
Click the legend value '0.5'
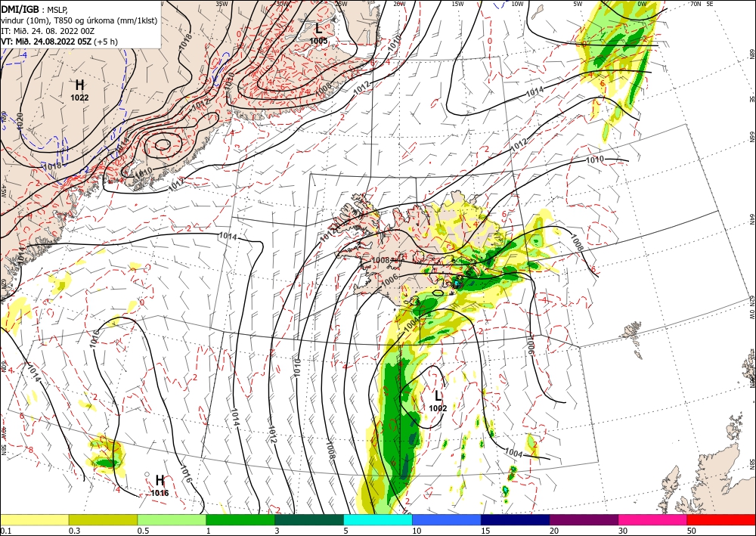pyautogui.click(x=142, y=531)
